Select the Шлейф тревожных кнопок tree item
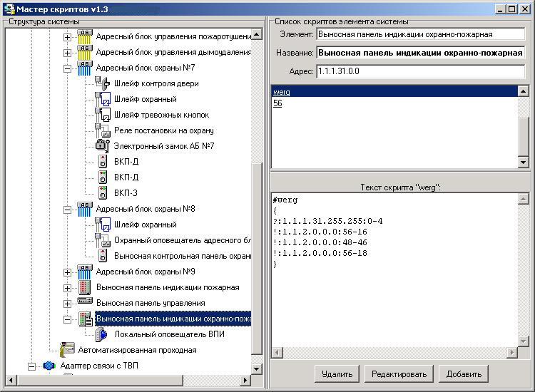The height and width of the screenshot is (392, 535). click(161, 115)
